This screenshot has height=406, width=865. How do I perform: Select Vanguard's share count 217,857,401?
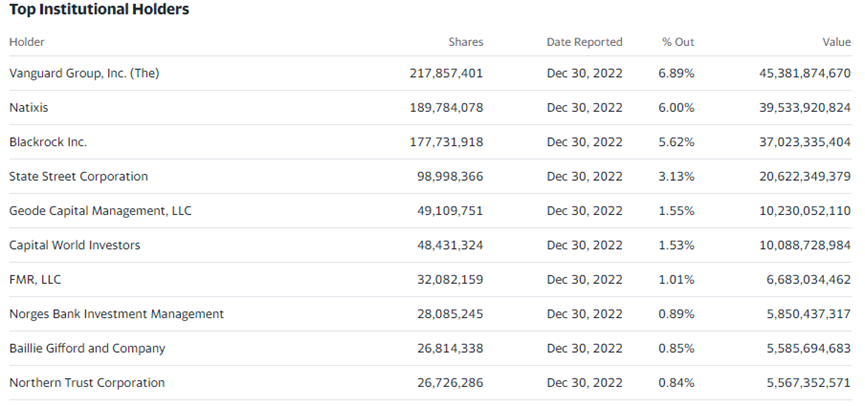(446, 73)
